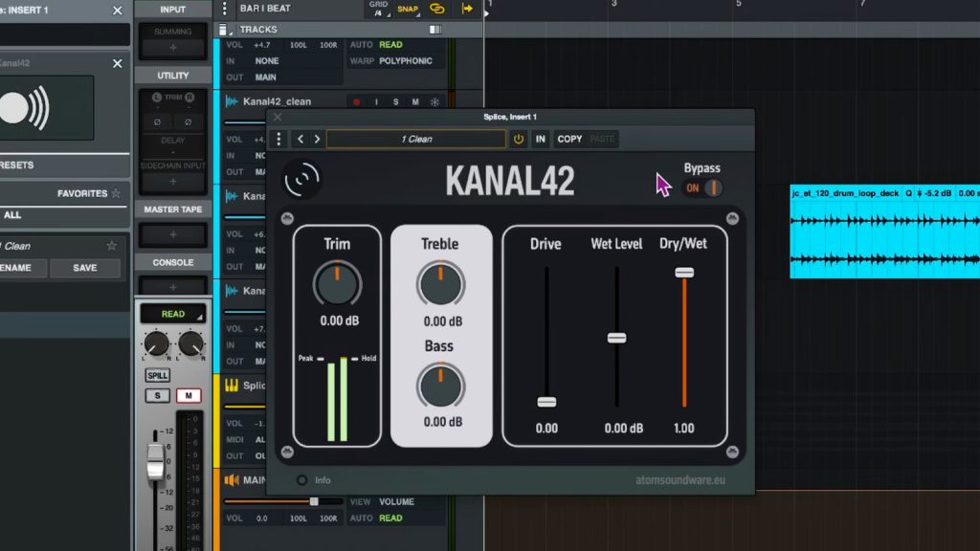Toggle the follow playhead arrow icon

[467, 9]
